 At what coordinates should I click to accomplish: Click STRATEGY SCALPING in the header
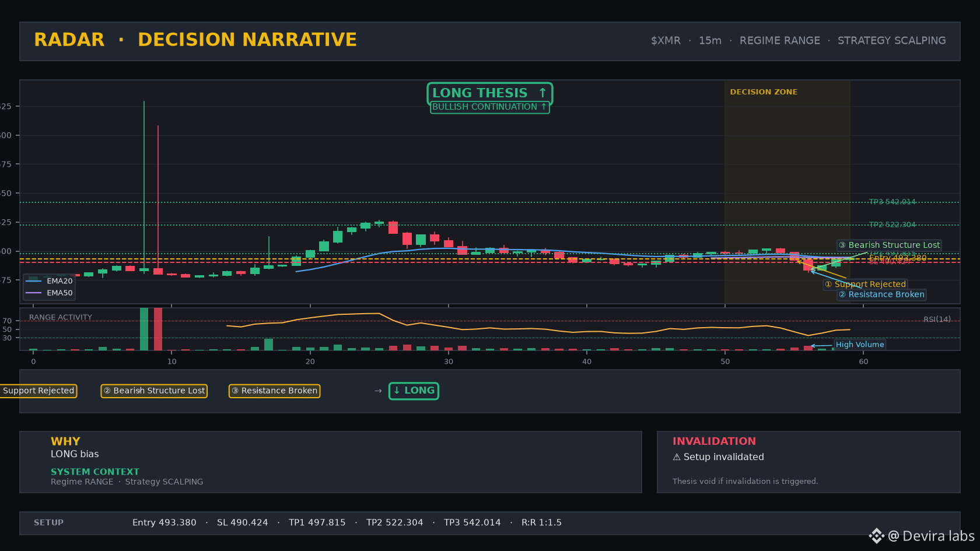(x=891, y=40)
